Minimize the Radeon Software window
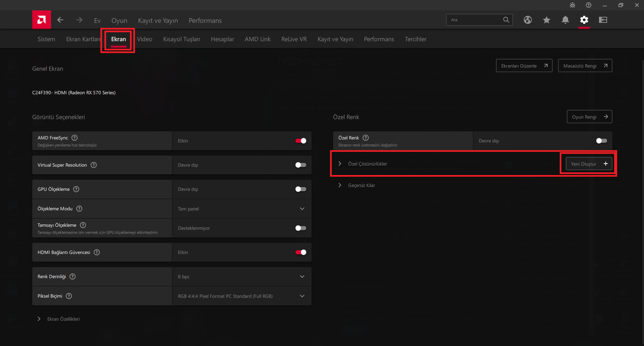The width and height of the screenshot is (644, 346). coord(605,5)
